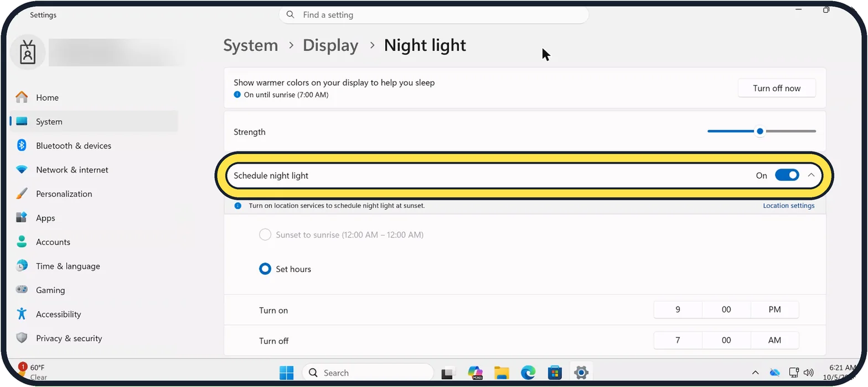Click the Accessibility figure icon
The height and width of the screenshot is (387, 868).
pyautogui.click(x=22, y=314)
